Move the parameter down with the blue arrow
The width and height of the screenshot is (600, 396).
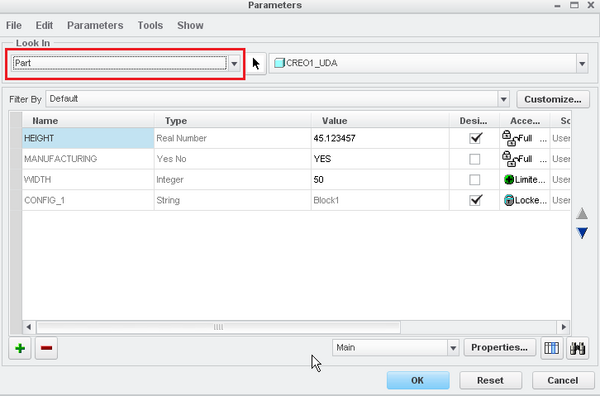582,233
